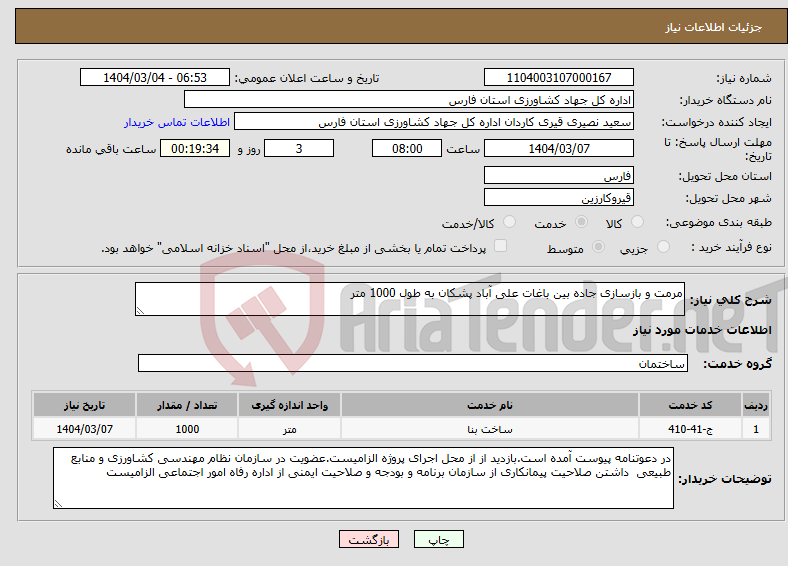Open the اطلاعات تماس خریدار link
The image size is (788, 566).
177,122
